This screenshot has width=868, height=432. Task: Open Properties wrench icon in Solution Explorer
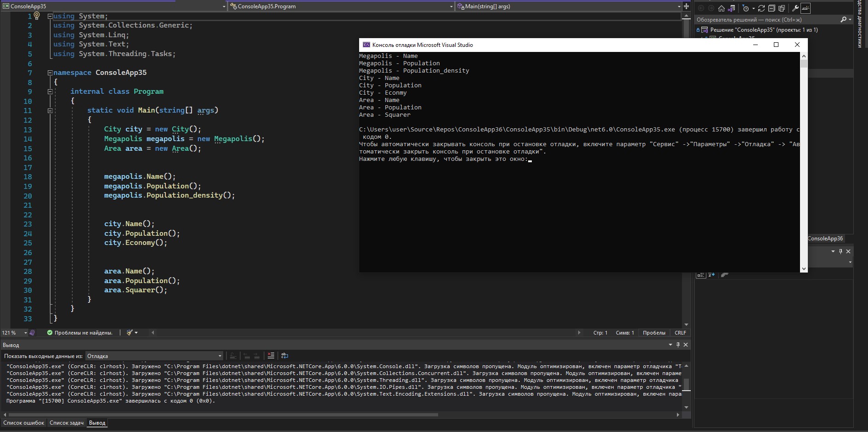(796, 8)
